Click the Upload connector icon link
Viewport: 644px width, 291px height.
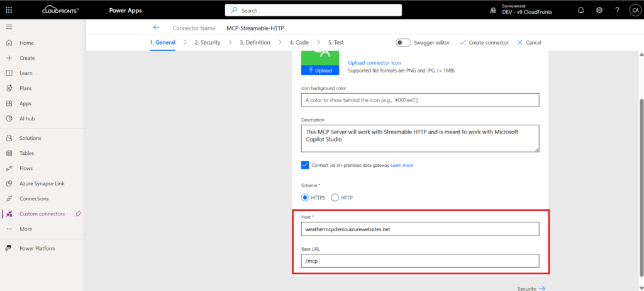coord(374,63)
